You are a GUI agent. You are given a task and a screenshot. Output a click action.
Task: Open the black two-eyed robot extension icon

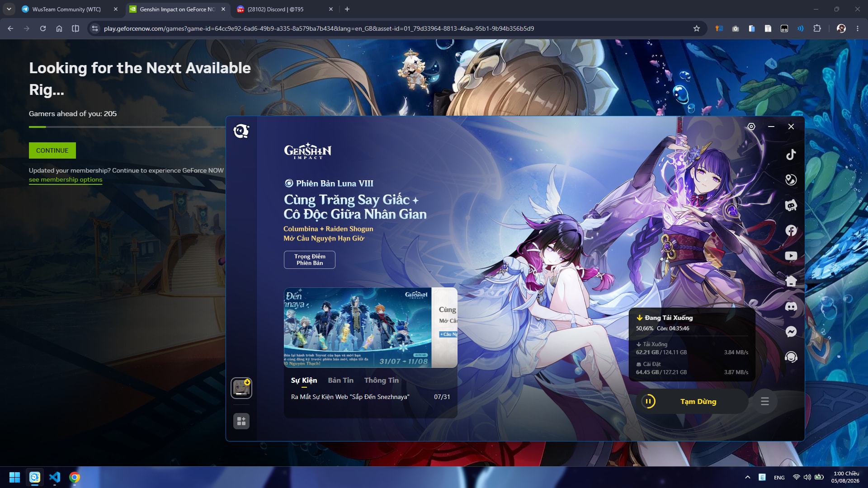784,28
